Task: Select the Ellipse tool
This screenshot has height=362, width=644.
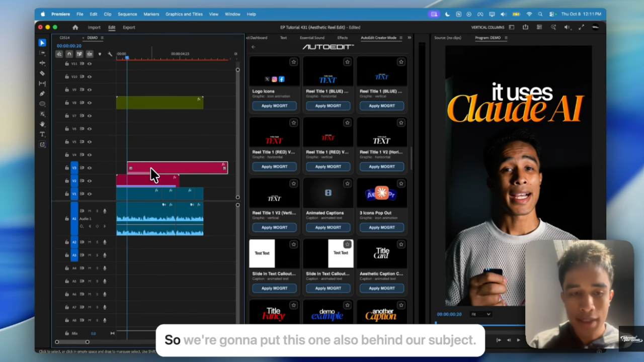Action: pyautogui.click(x=42, y=104)
